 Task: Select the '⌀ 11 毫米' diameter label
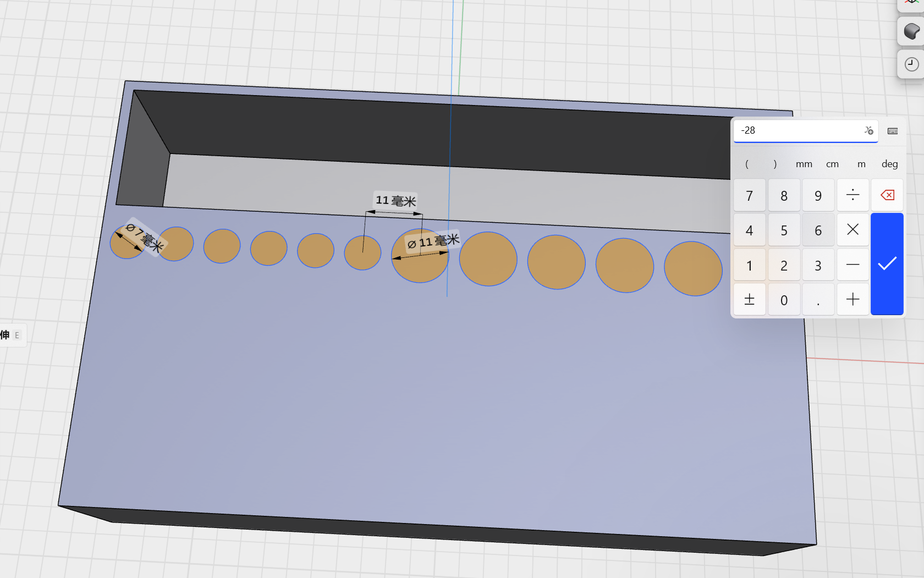[433, 241]
